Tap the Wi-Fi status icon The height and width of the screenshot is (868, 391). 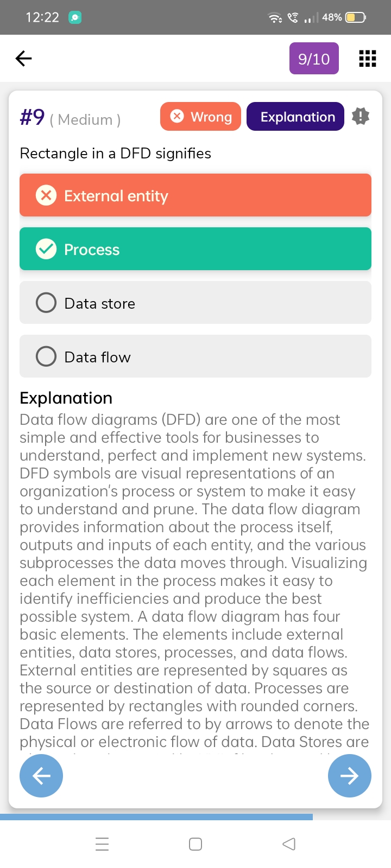[275, 18]
